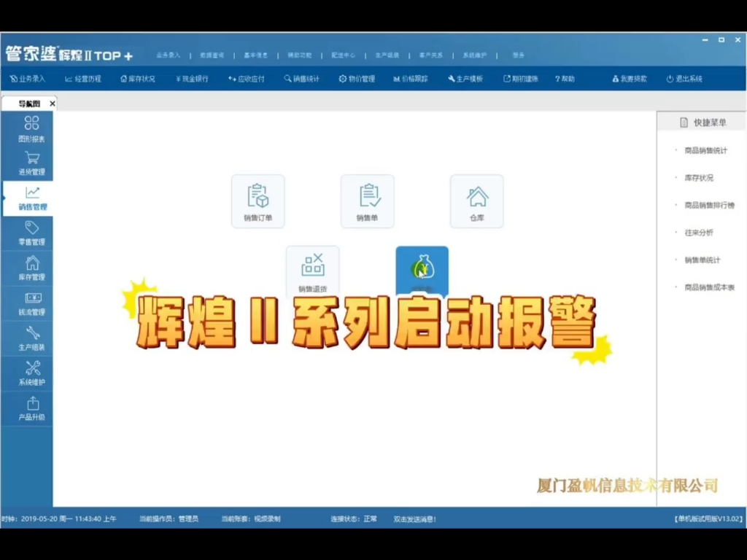Open the 业务录入 top menu

pyautogui.click(x=169, y=55)
